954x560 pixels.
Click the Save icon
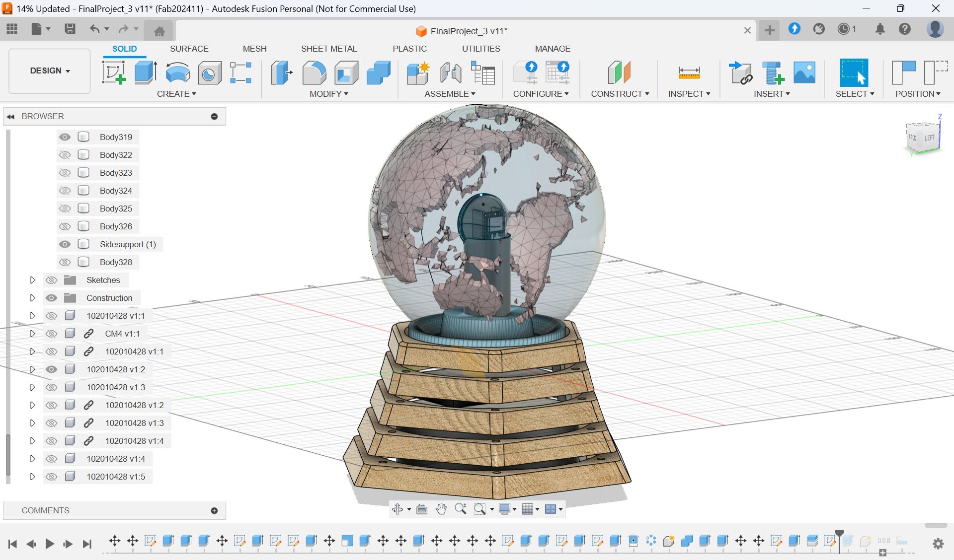pyautogui.click(x=70, y=29)
